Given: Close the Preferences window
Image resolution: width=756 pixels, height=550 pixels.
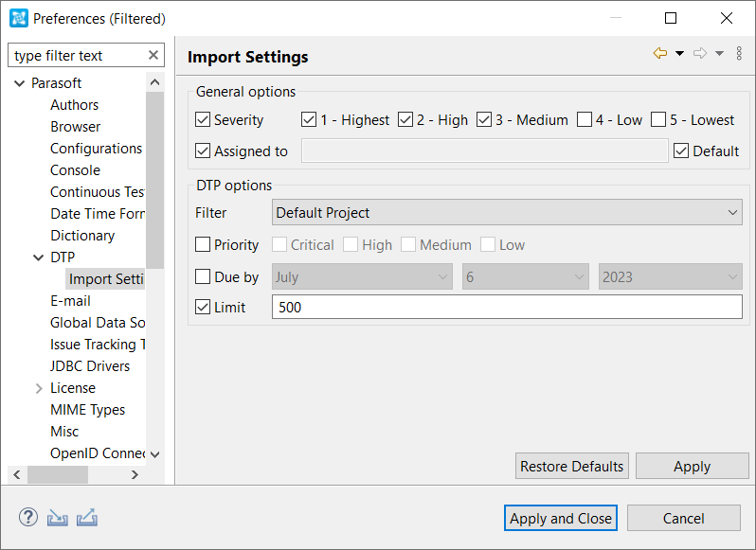Looking at the screenshot, I should click(x=726, y=18).
